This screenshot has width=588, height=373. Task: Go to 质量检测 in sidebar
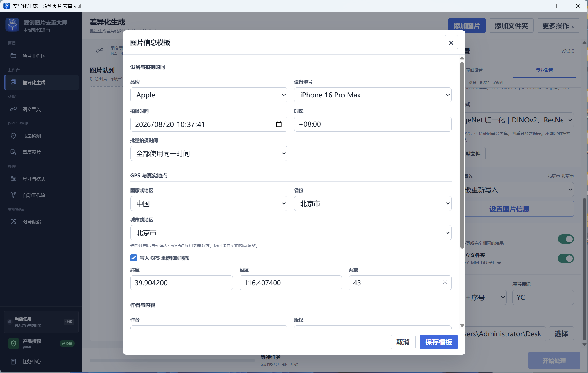(42, 136)
